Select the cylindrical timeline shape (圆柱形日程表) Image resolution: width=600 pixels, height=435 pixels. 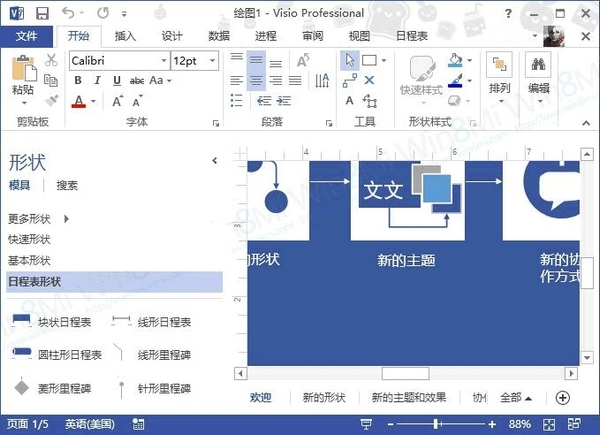click(x=55, y=354)
